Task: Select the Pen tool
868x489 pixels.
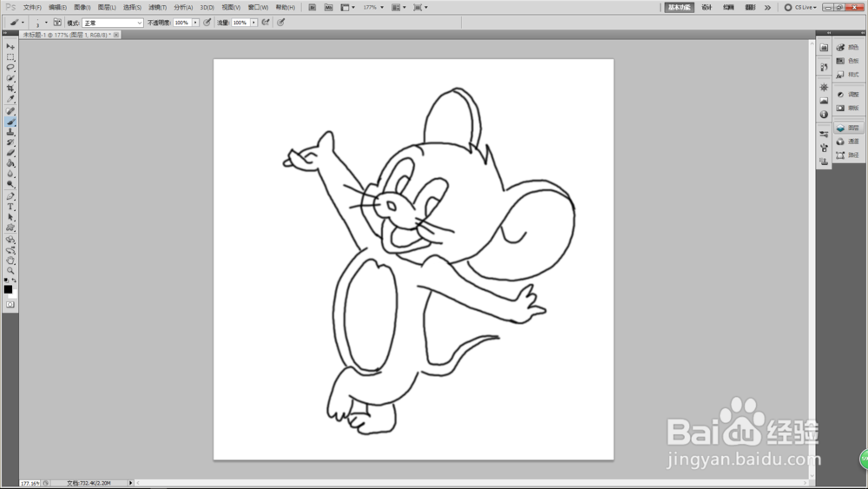Action: pyautogui.click(x=10, y=196)
